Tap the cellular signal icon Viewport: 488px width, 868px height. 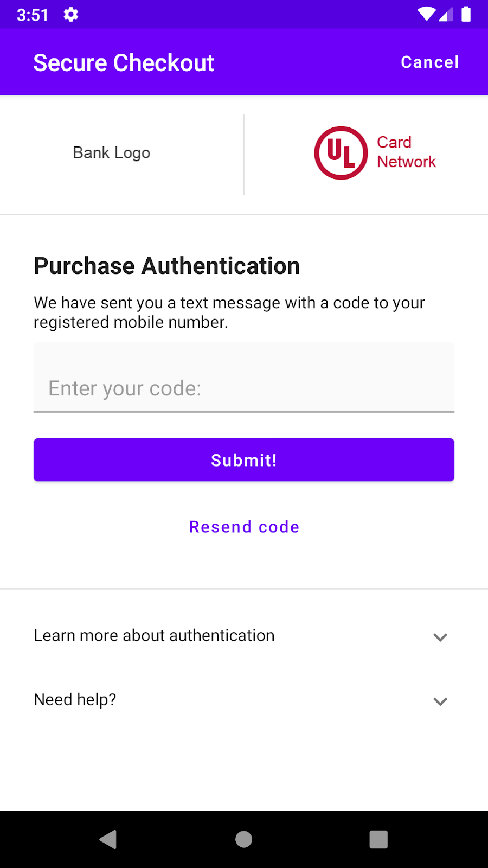tap(446, 15)
